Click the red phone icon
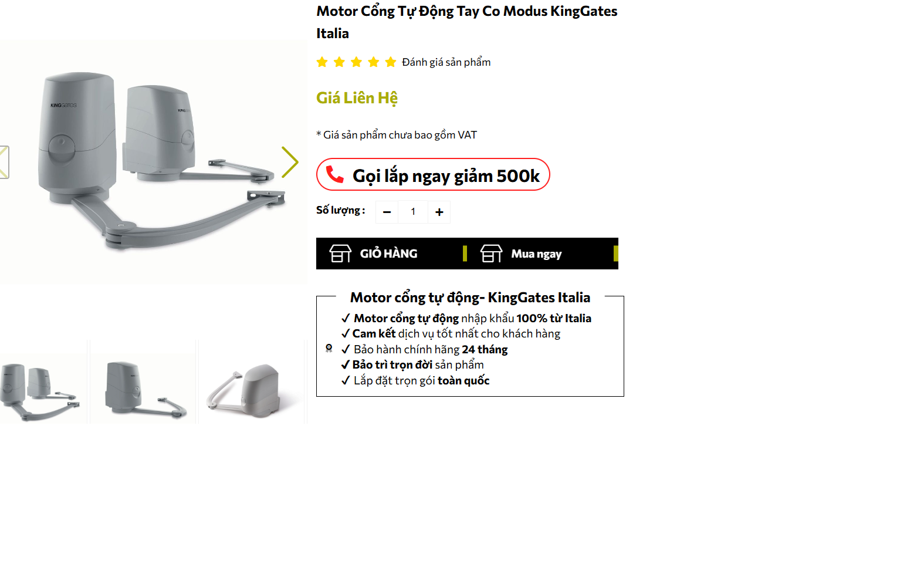This screenshot has width=924, height=564. point(335,174)
